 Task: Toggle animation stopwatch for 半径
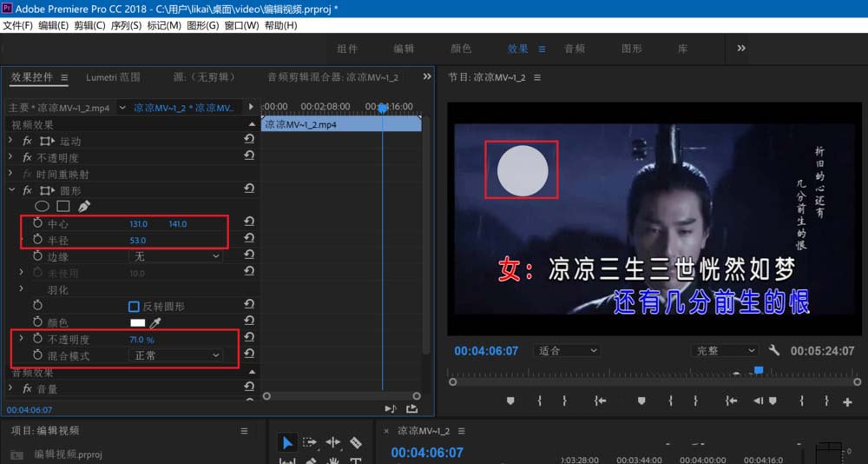(x=37, y=240)
